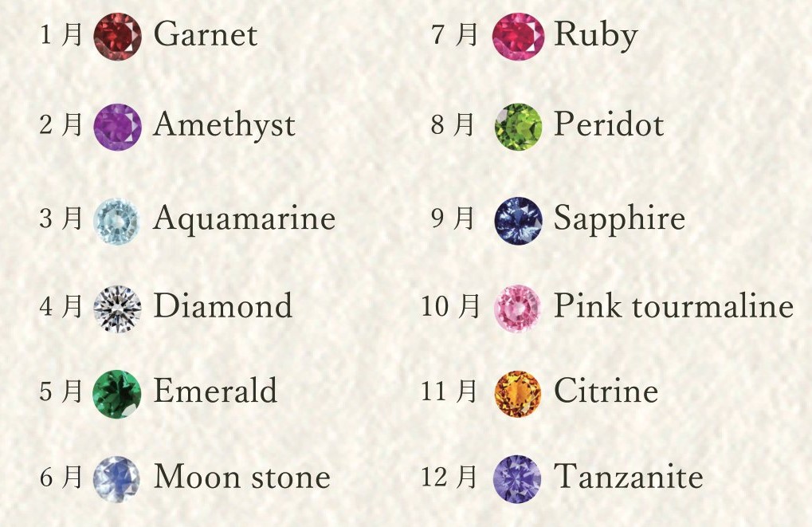Click the Moon stone gem icon
Screen dimensions: 812x527
(116, 479)
